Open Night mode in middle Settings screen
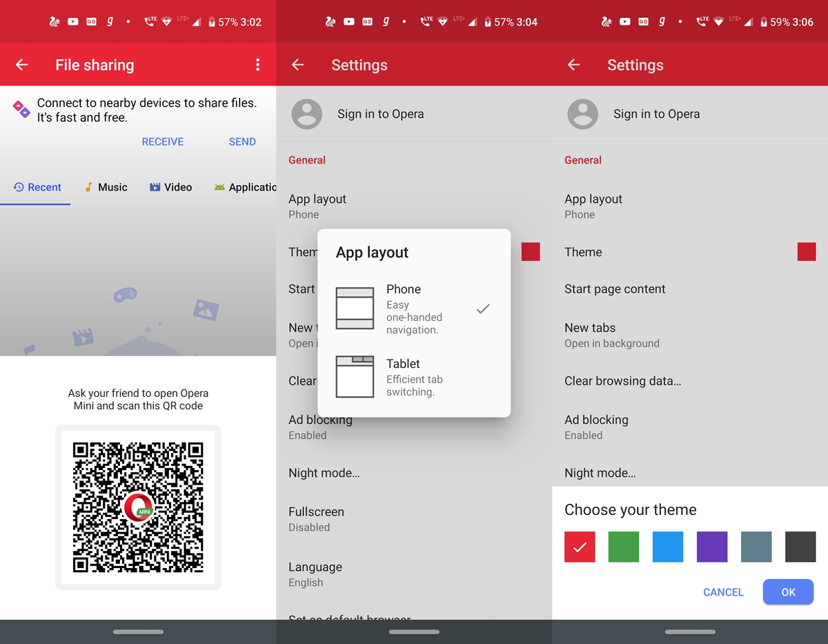This screenshot has width=828, height=644. pos(414,473)
